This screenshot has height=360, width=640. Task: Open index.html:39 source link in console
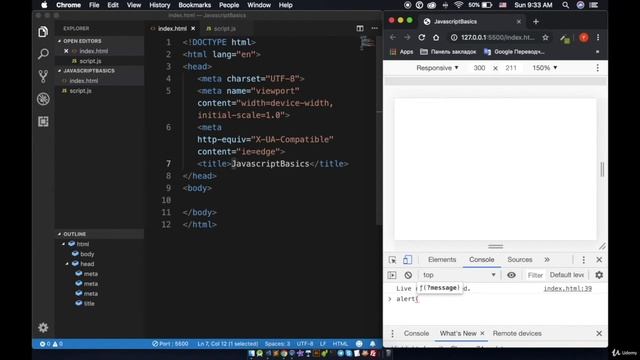(x=567, y=289)
